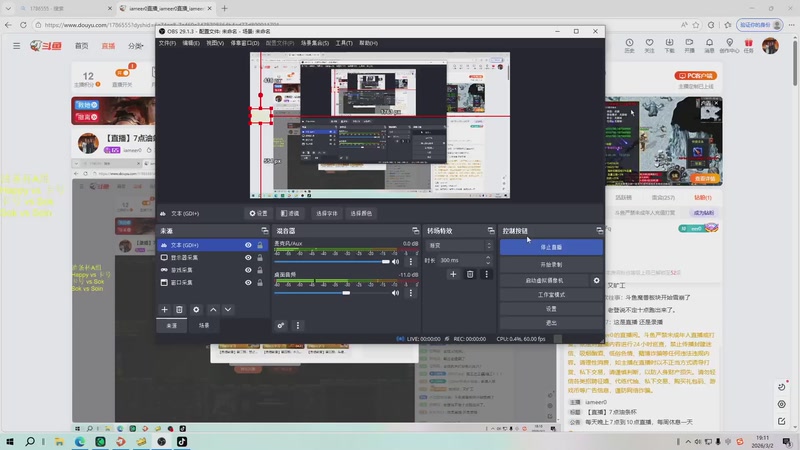Open virtual camera settings gear

tap(596, 281)
